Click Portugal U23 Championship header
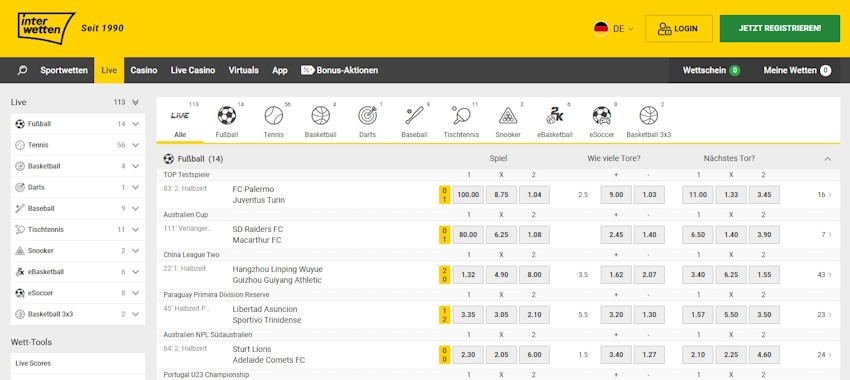Screen dimensions: 850x380 tap(206, 375)
